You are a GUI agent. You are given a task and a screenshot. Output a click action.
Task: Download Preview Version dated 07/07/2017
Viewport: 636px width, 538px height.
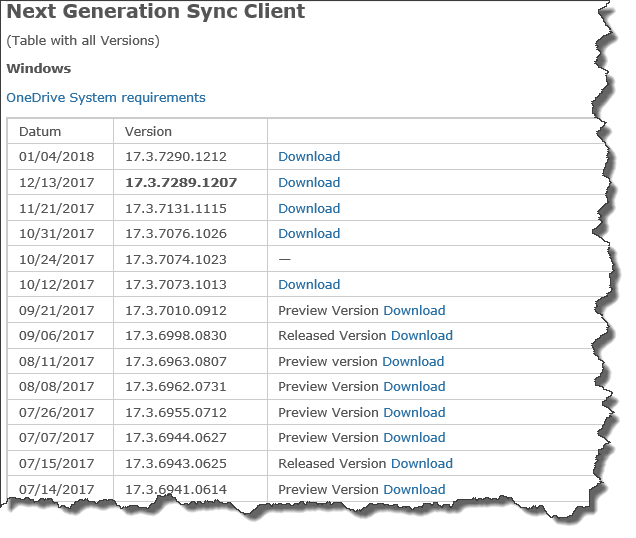pos(414,438)
